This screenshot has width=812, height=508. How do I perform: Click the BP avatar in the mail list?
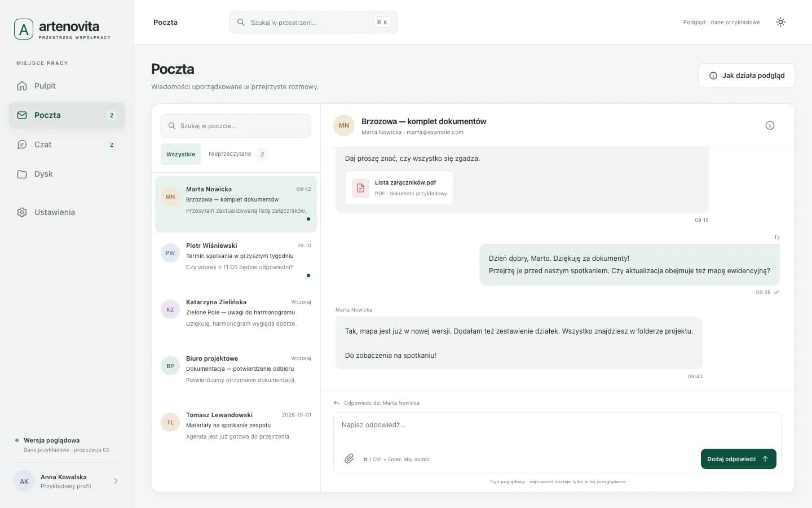click(x=170, y=366)
